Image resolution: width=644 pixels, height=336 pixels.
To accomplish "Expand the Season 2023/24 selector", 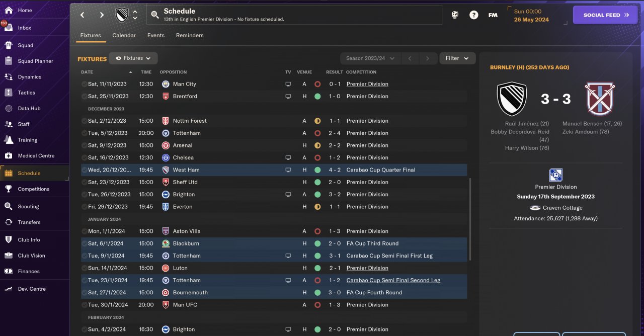I will (370, 58).
